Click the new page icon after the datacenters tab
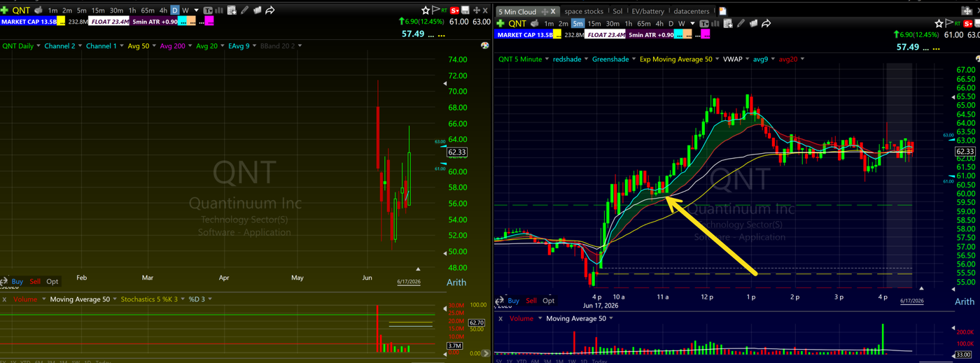 pos(722,11)
